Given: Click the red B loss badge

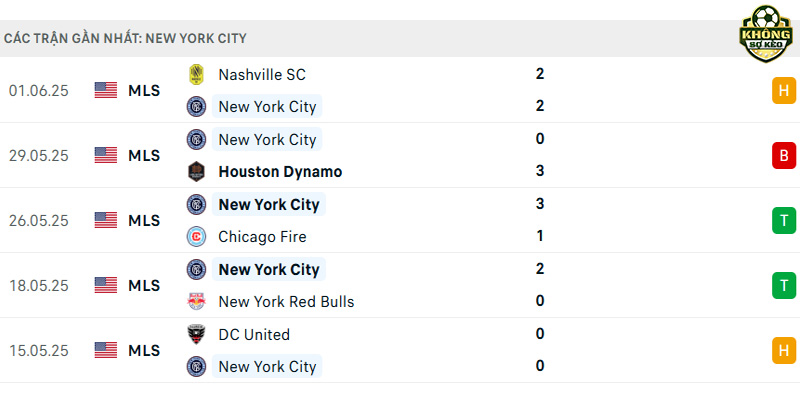Looking at the screenshot, I should click(x=784, y=156).
